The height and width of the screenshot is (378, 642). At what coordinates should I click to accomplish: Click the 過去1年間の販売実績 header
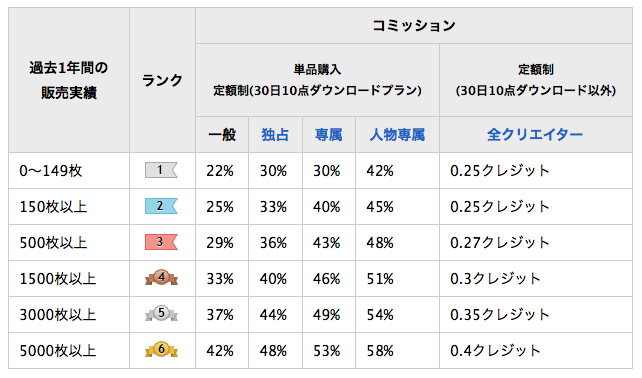point(69,80)
